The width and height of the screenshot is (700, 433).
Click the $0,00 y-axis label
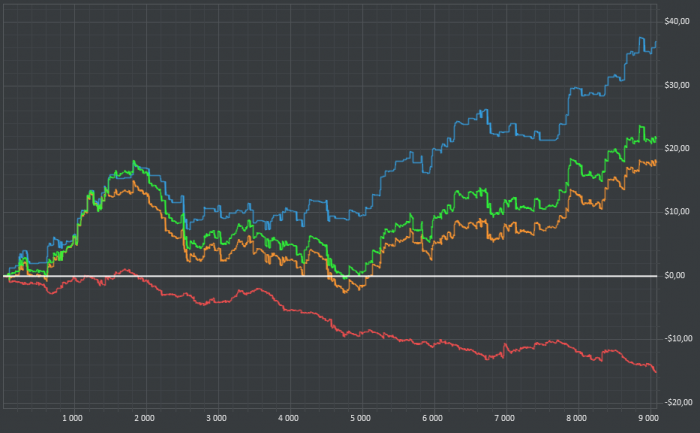pos(675,275)
